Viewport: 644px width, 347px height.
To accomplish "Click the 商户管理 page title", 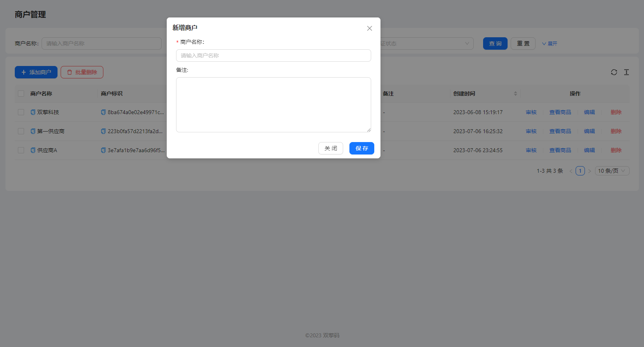I will (30, 14).
